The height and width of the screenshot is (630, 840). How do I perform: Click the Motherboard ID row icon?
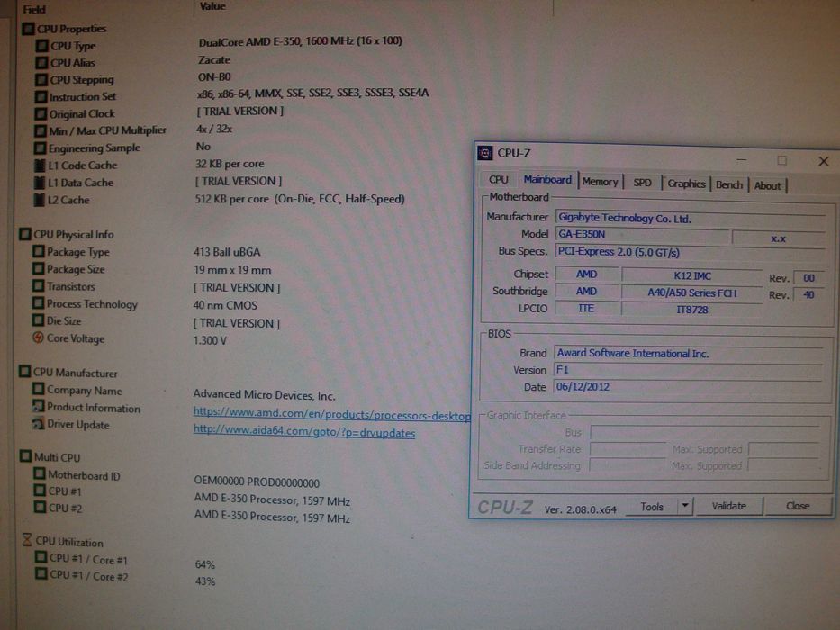pyautogui.click(x=40, y=474)
